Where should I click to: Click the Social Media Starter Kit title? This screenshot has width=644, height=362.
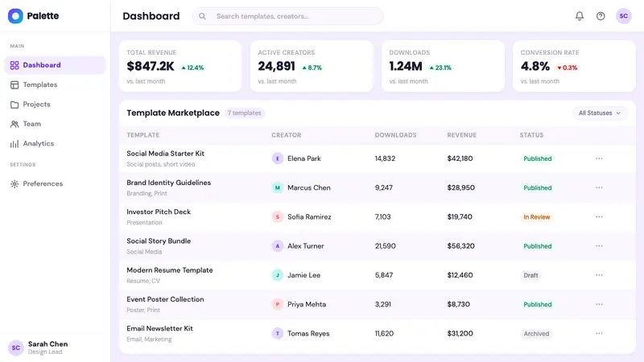click(166, 154)
